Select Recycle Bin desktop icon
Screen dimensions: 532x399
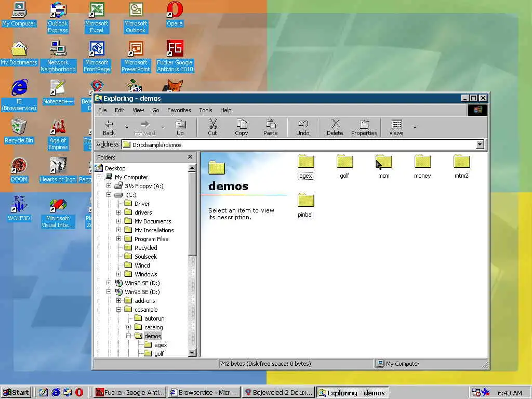[19, 131]
